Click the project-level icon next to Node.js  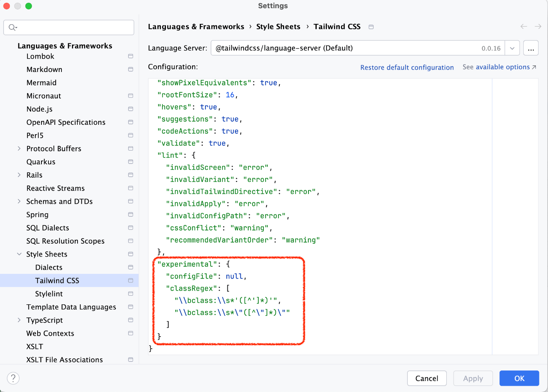point(131,109)
